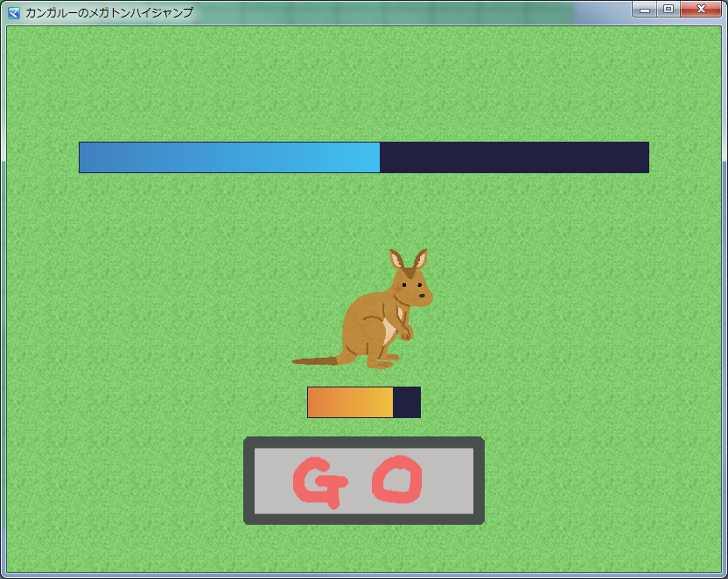Click the Japanese window title text
The width and height of the screenshot is (728, 579).
[108, 12]
